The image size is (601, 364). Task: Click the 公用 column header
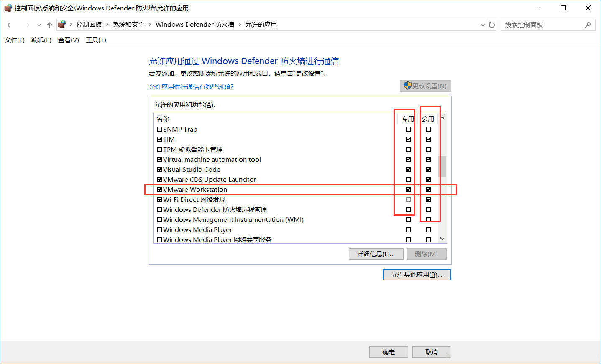[x=428, y=119]
